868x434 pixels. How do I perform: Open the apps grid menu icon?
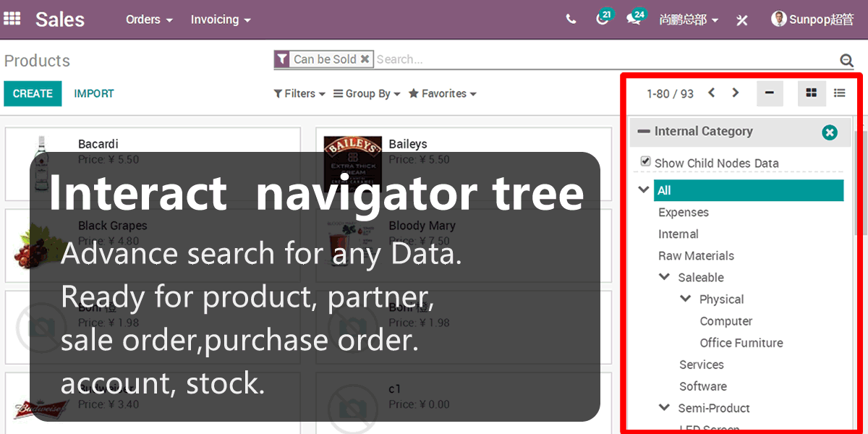(12, 19)
